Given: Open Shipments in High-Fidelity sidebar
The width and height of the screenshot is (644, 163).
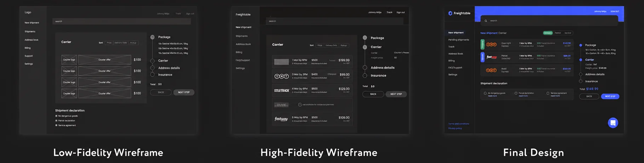Looking at the screenshot, I should 242,36.
